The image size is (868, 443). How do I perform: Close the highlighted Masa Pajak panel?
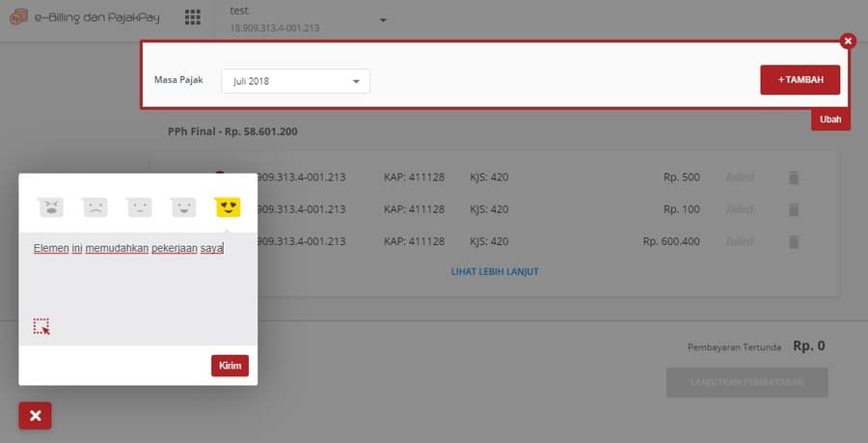click(848, 41)
